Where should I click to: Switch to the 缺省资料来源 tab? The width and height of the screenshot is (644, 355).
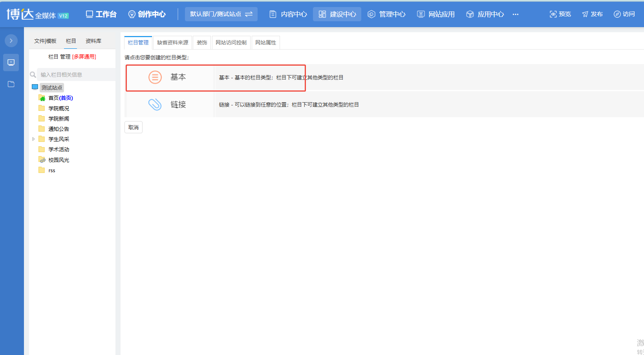(173, 42)
